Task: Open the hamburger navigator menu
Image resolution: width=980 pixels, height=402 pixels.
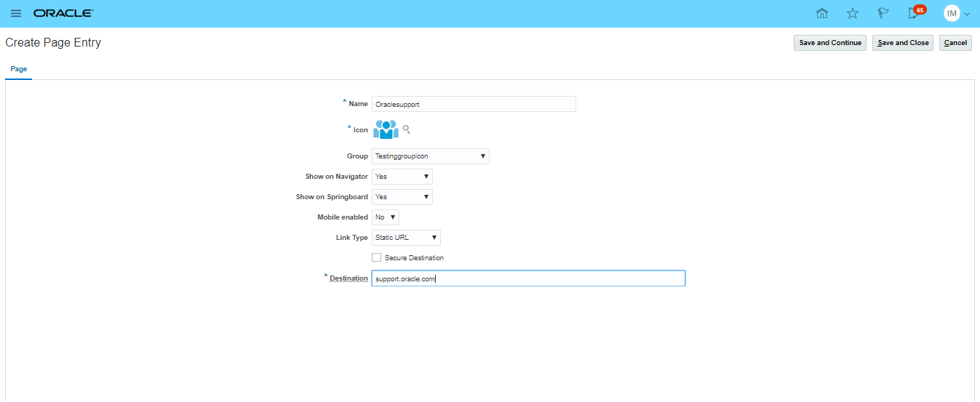Action: pyautogui.click(x=16, y=14)
